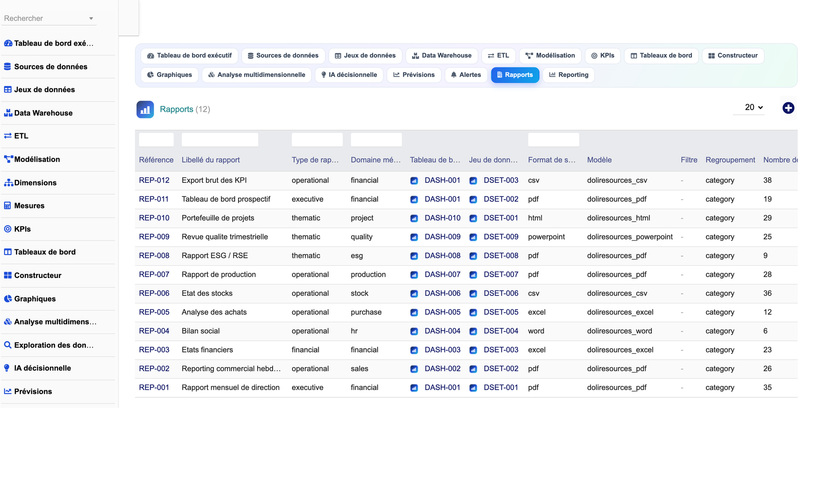
Task: Click the Format de sortie filter input
Action: (553, 140)
